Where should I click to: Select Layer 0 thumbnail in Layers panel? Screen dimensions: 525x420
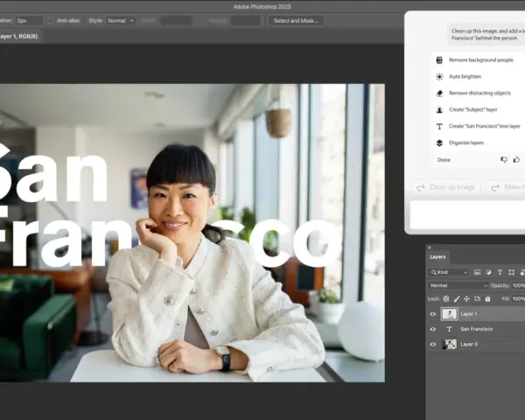click(449, 344)
